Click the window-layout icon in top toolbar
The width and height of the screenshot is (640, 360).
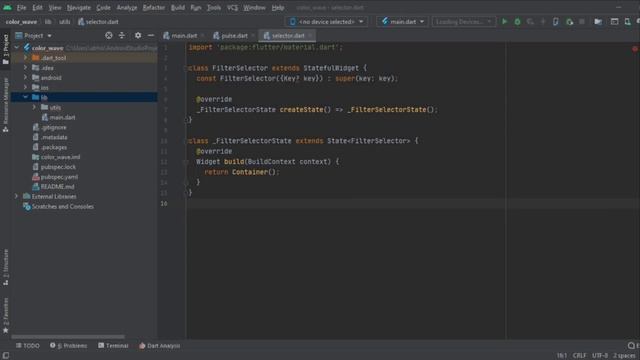click(x=614, y=22)
